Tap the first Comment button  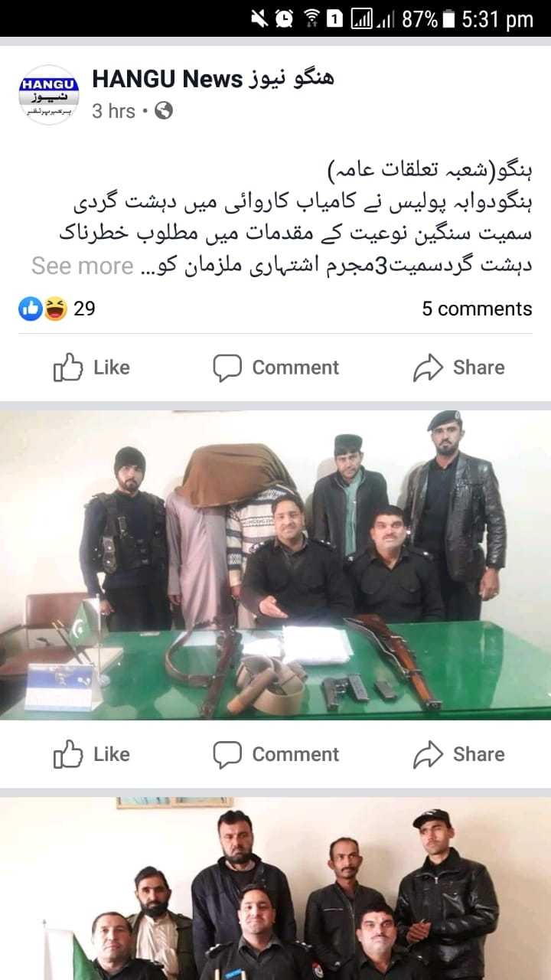[x=275, y=367]
